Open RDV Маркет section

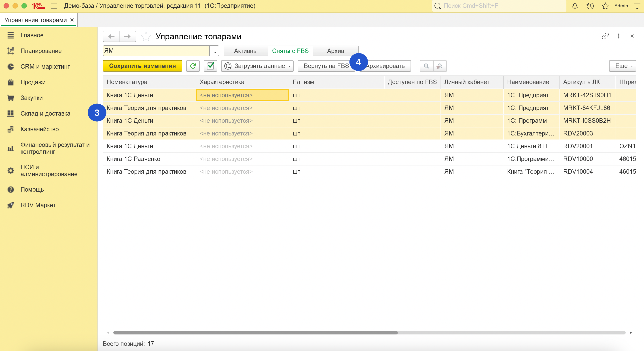pos(38,205)
